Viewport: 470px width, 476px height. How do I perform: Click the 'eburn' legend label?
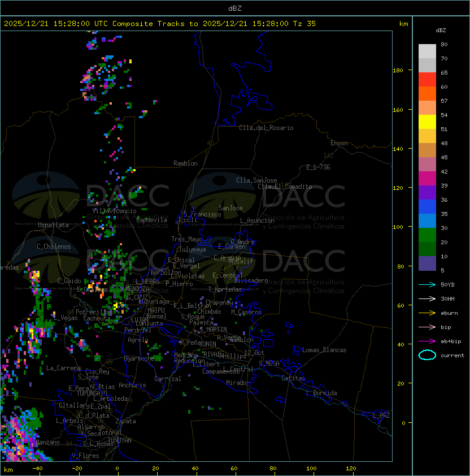coord(449,313)
